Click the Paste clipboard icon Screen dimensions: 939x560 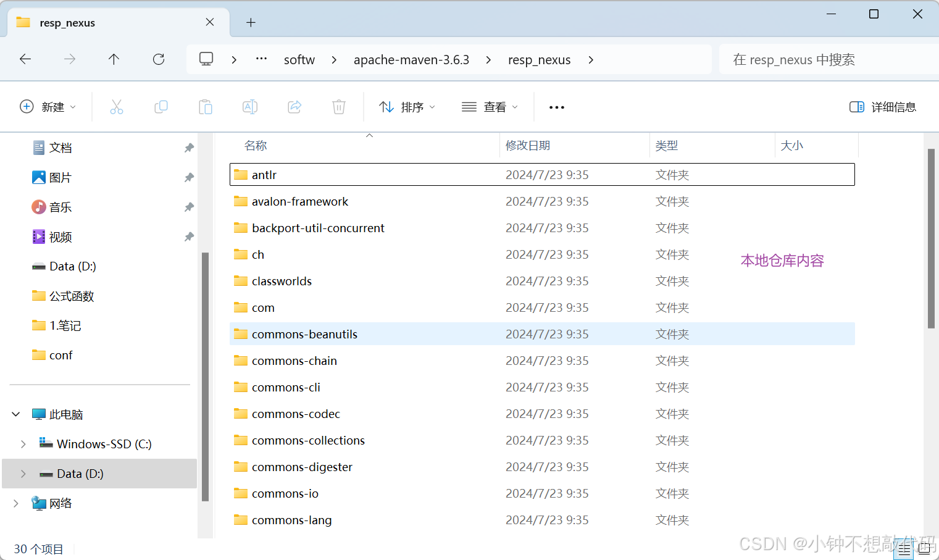(x=206, y=107)
